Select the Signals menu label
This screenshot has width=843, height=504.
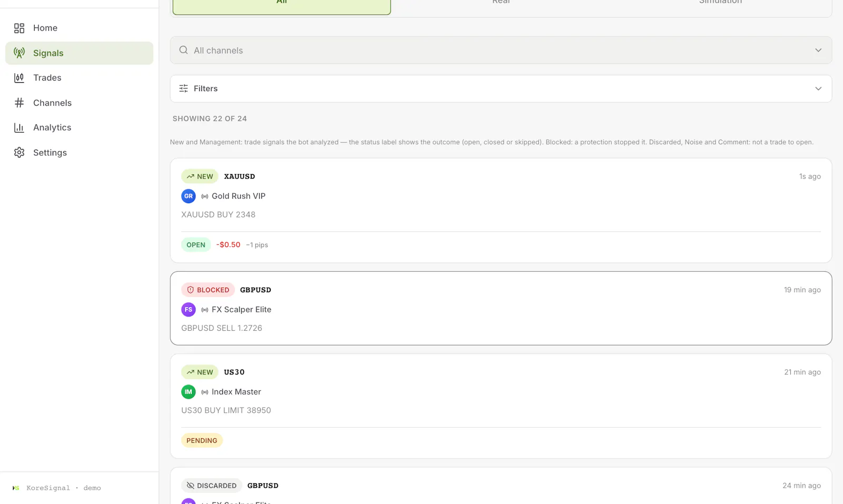point(48,53)
